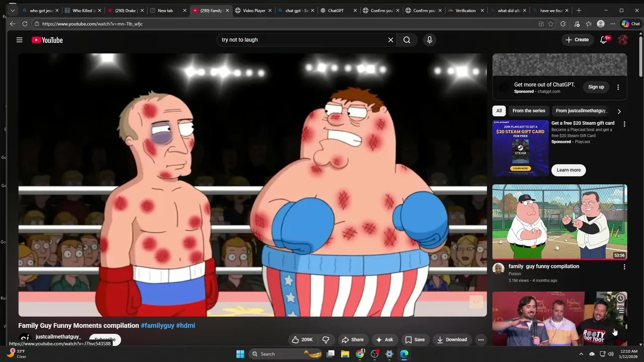Switch to the 'Verification' tab
The height and width of the screenshot is (362, 644).
465,10
